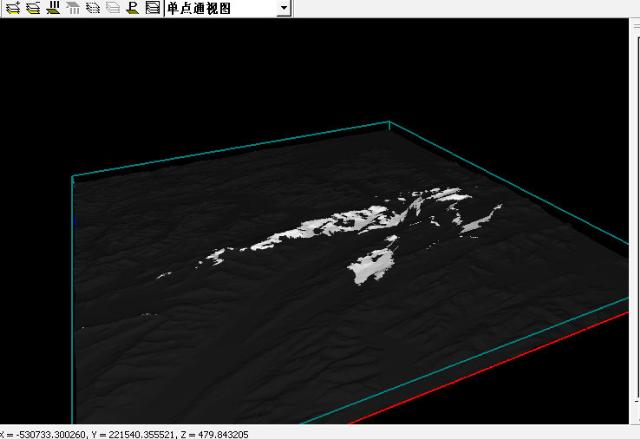640x439 pixels.
Task: Click the framed layers list icon
Action: pyautogui.click(x=153, y=7)
